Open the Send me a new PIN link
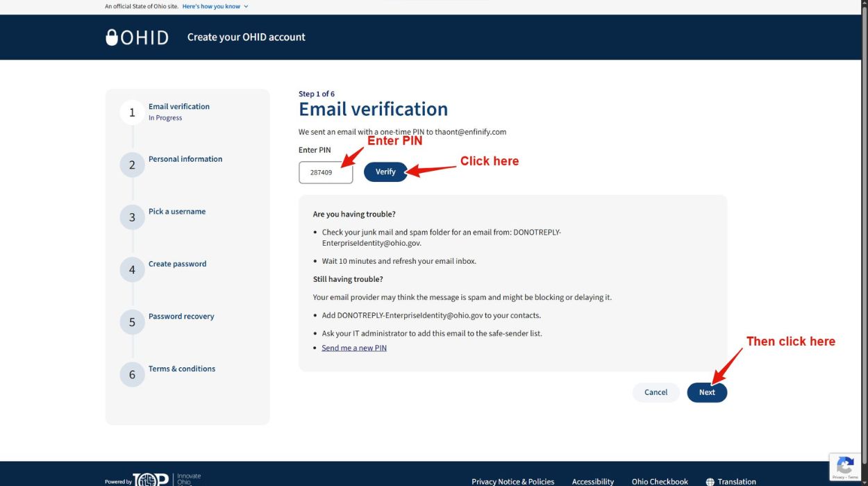The image size is (868, 486). 354,347
